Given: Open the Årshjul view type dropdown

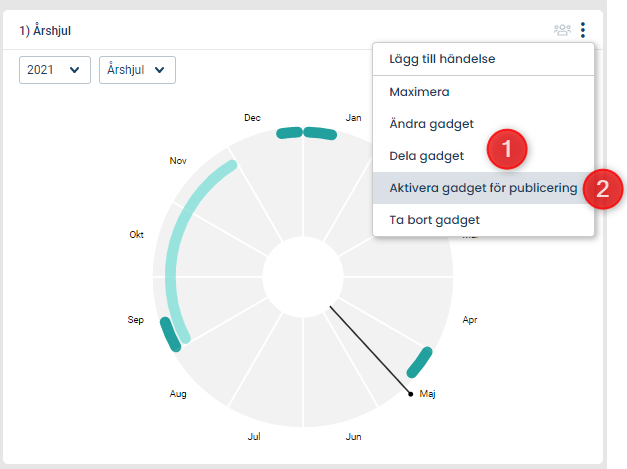Looking at the screenshot, I should (137, 70).
